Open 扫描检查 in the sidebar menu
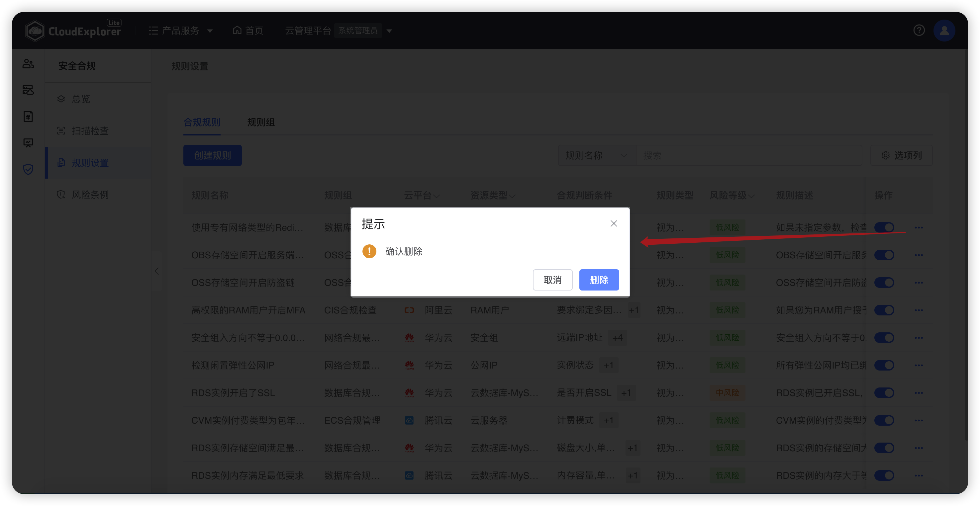Image resolution: width=980 pixels, height=506 pixels. [x=98, y=131]
